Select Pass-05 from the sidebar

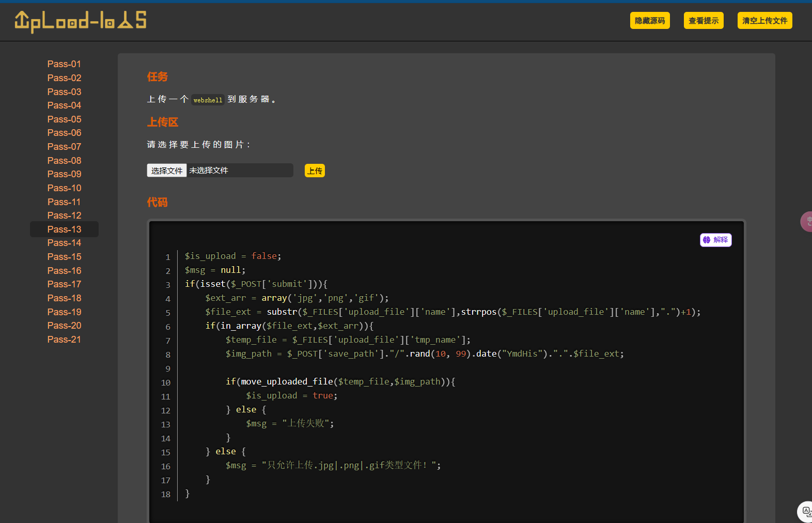pyautogui.click(x=64, y=119)
